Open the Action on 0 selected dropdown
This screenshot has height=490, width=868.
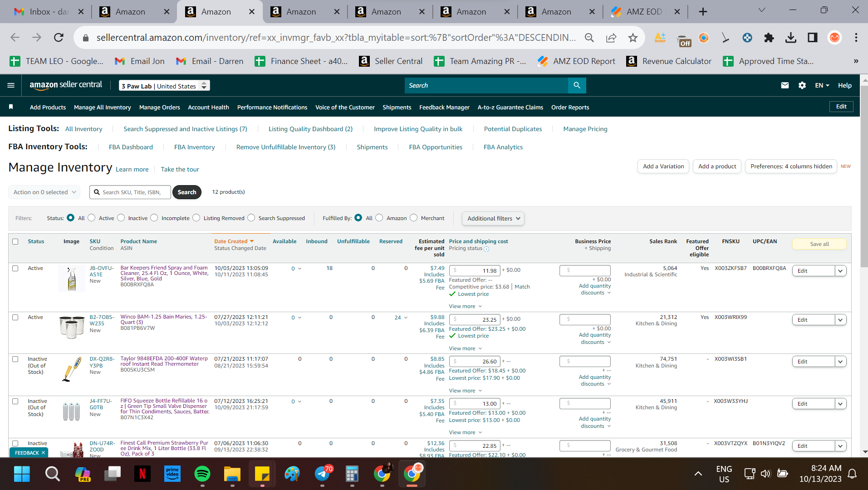coord(44,192)
